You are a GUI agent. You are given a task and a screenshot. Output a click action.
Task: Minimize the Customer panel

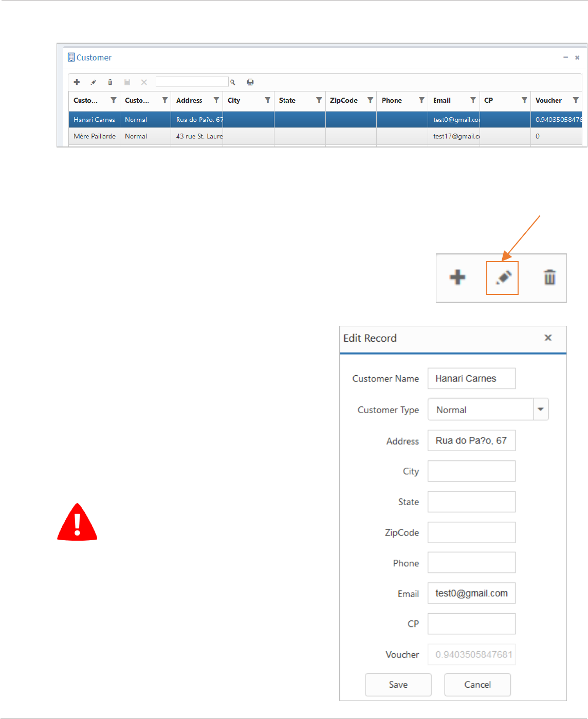565,58
